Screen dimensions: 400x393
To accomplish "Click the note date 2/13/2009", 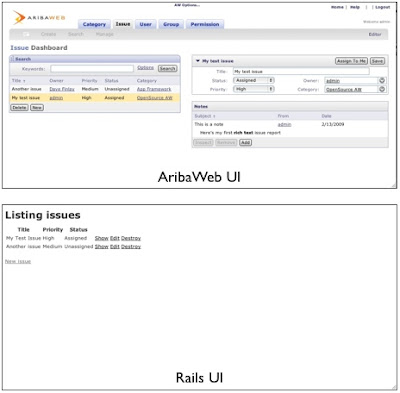I will (x=333, y=124).
